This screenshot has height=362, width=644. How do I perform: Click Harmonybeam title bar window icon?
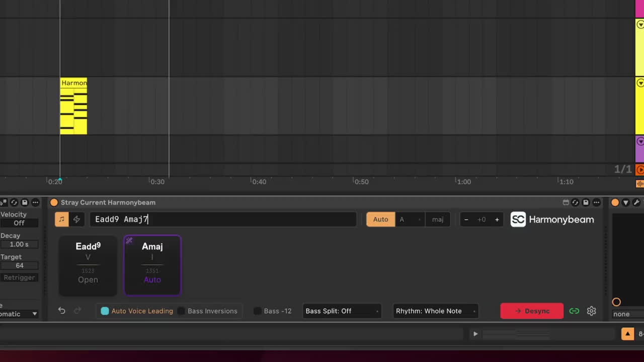pyautogui.click(x=566, y=203)
